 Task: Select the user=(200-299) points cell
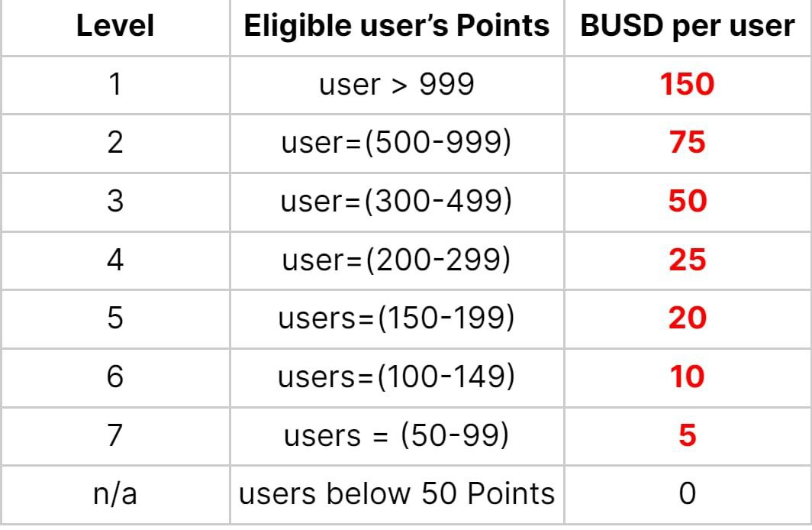(397, 260)
